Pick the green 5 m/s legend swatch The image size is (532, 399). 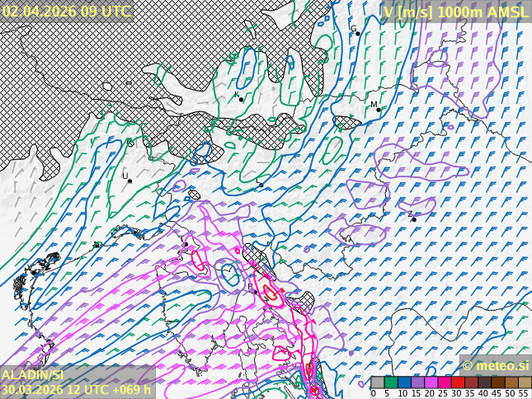pos(391,383)
